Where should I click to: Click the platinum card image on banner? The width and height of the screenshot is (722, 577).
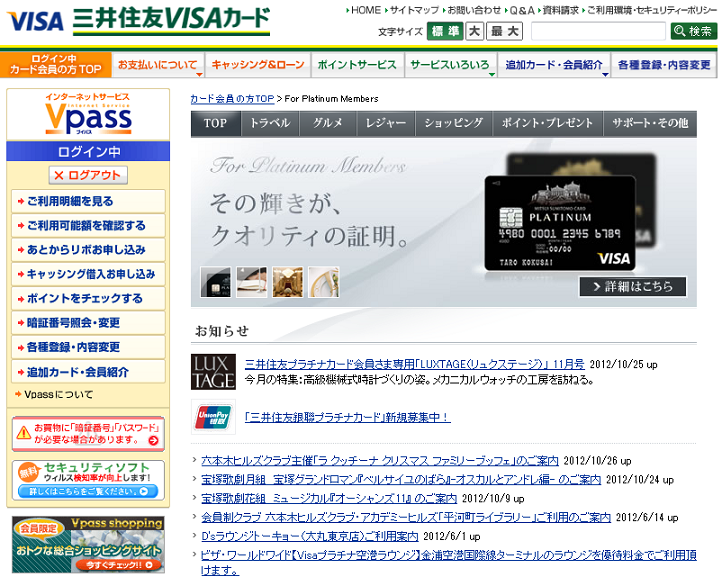[x=560, y=223]
